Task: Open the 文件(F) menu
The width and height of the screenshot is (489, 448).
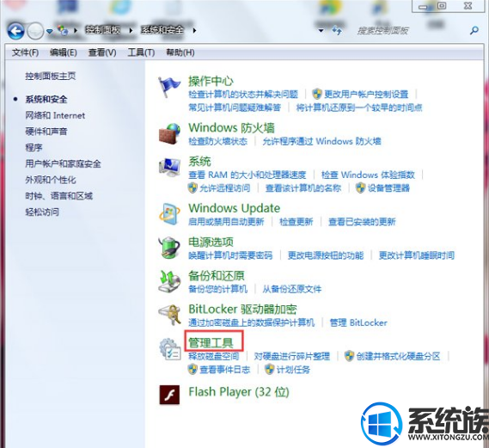Action: 25,52
